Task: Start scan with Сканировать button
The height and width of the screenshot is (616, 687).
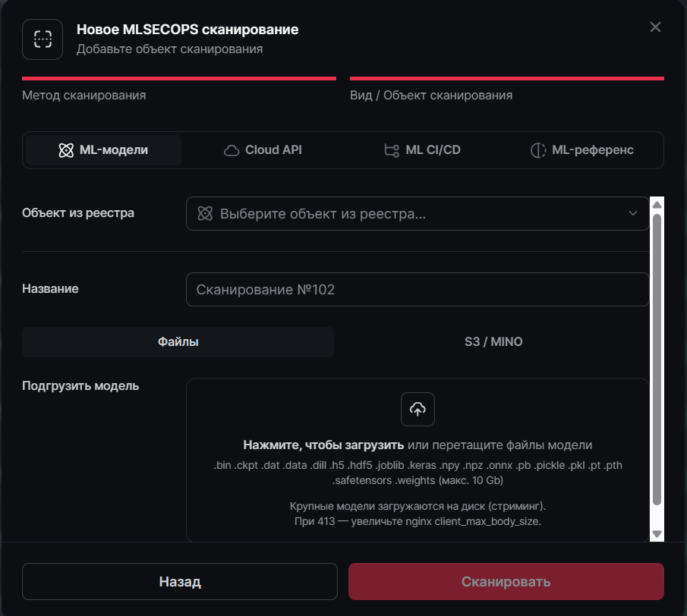Action: coord(506,581)
